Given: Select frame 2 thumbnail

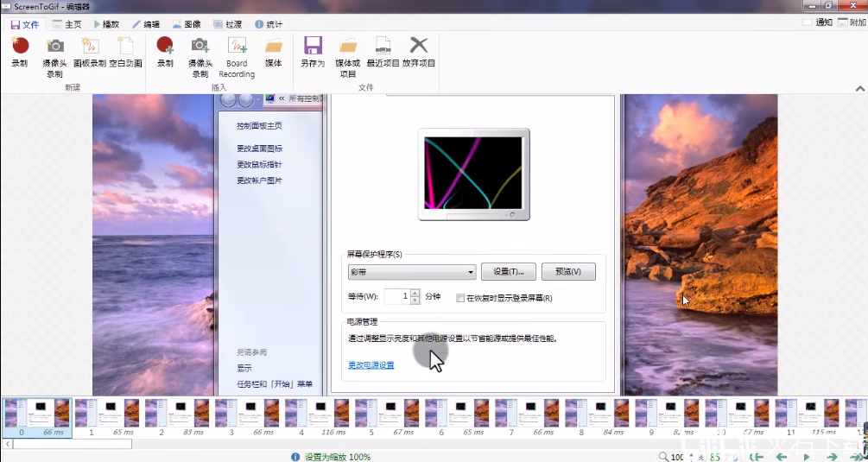Looking at the screenshot, I should pos(176,418).
